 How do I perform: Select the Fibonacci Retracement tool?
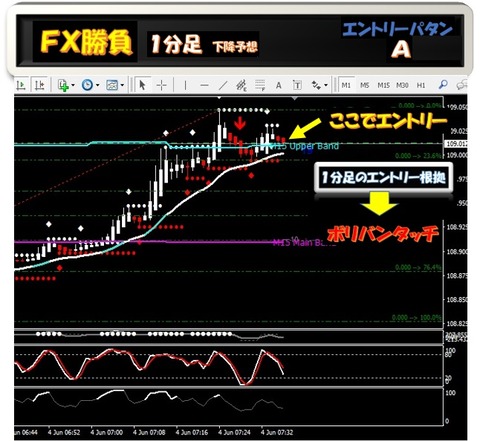(x=260, y=86)
